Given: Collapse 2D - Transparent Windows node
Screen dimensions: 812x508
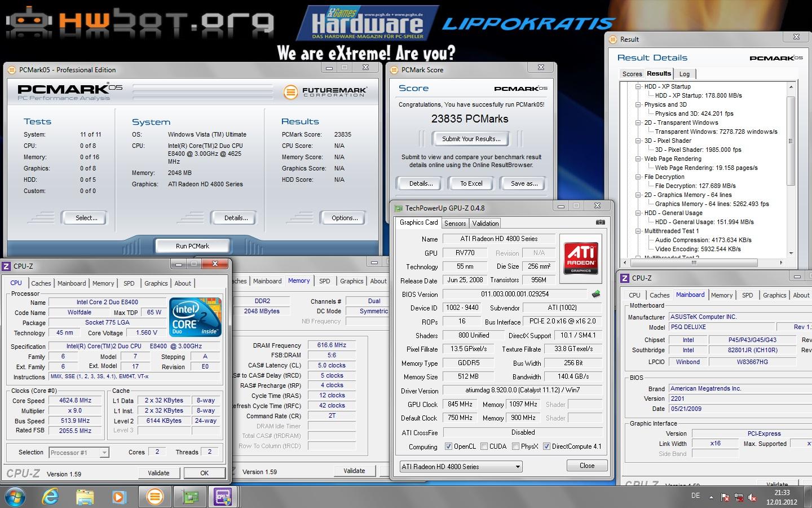Looking at the screenshot, I should click(638, 122).
